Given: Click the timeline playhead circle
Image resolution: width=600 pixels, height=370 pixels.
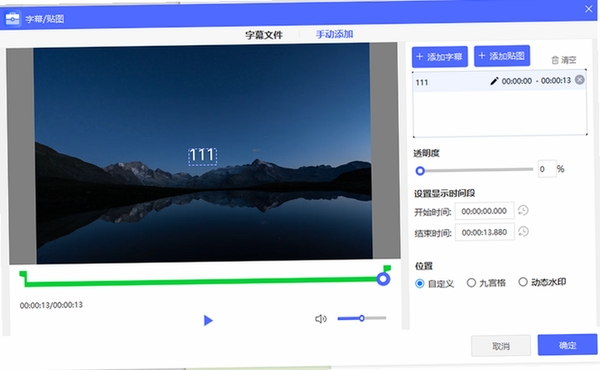Looking at the screenshot, I should [x=383, y=279].
